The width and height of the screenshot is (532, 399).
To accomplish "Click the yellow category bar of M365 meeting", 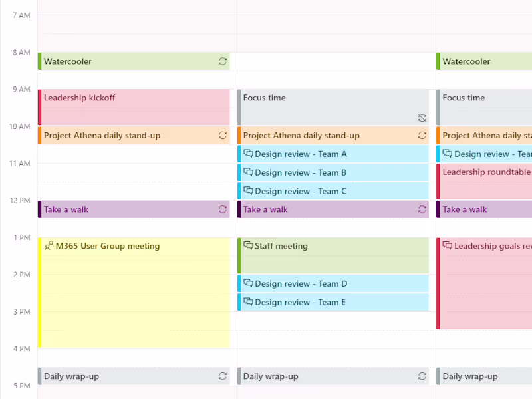I will (39, 293).
